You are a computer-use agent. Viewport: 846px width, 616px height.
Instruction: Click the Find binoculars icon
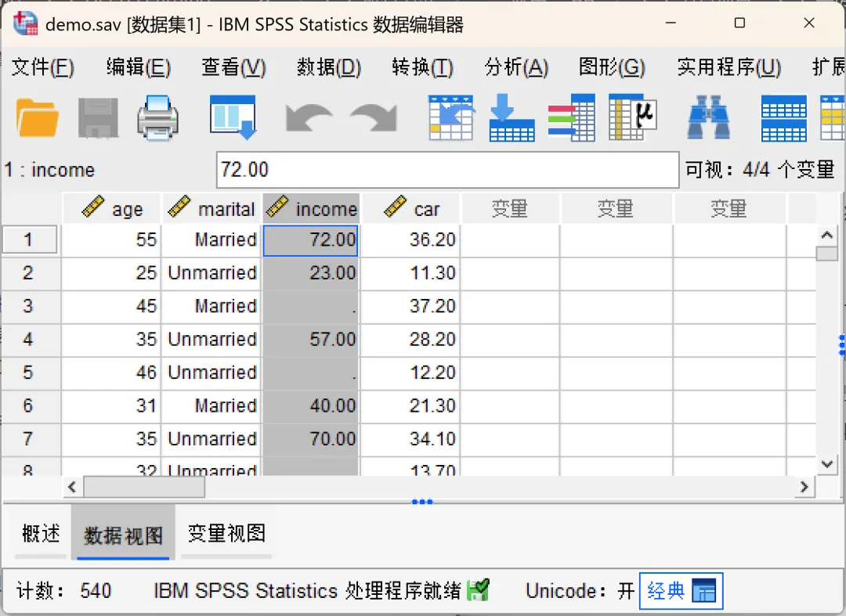(x=708, y=117)
